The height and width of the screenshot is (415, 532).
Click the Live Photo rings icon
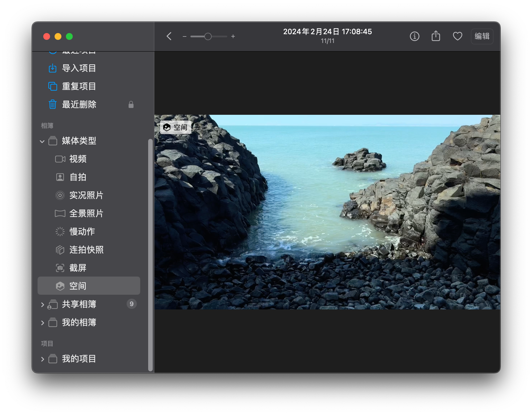(x=60, y=195)
